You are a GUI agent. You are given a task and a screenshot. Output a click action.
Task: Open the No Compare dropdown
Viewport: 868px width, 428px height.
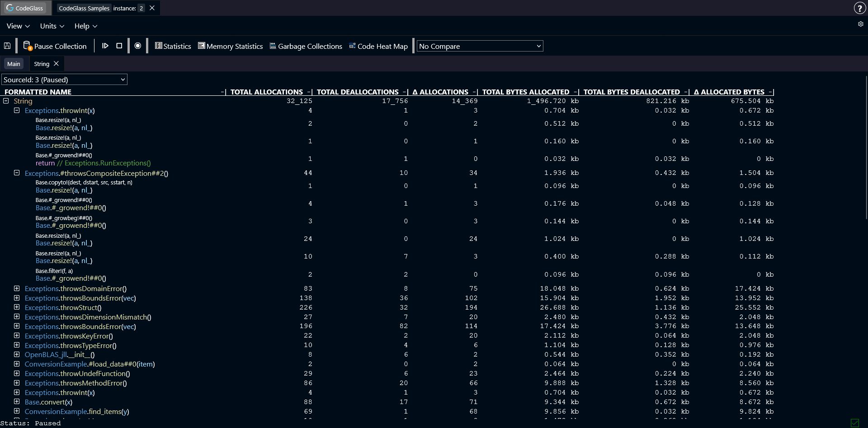480,46
